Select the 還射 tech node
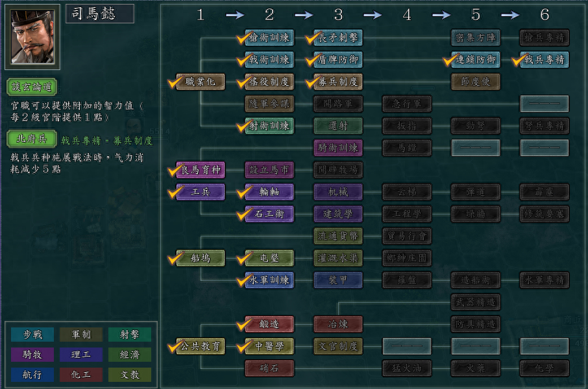Image resolution: width=588 pixels, height=389 pixels. 338,126
